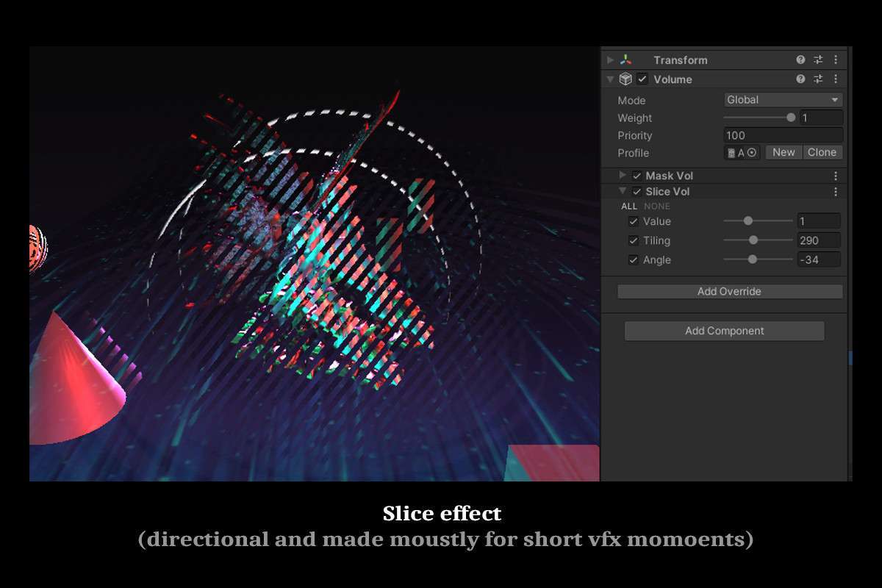Collapse the Slice Vol foldout

point(623,191)
